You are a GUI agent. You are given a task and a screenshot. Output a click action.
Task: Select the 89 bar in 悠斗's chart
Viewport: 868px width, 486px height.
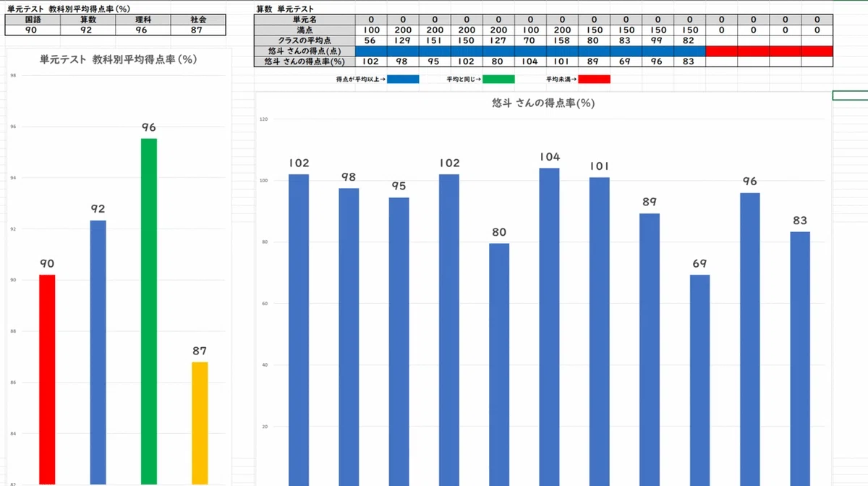tap(650, 350)
